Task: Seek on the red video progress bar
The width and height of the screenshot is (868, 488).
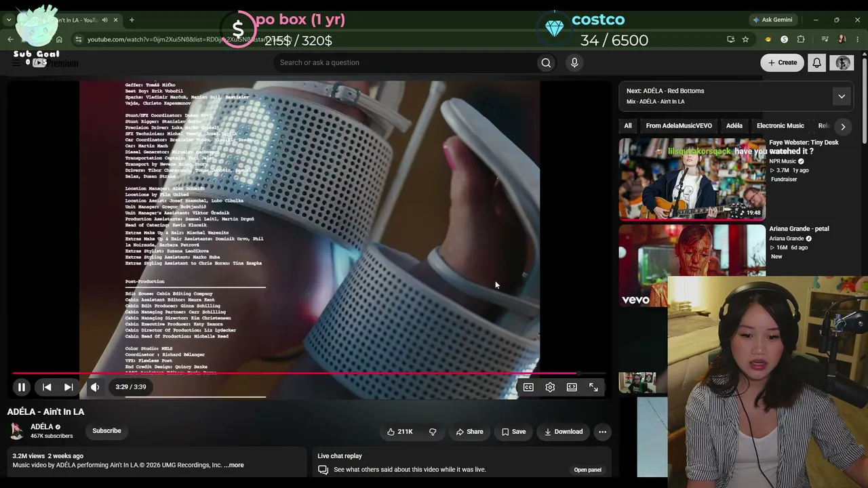Action: (309, 373)
